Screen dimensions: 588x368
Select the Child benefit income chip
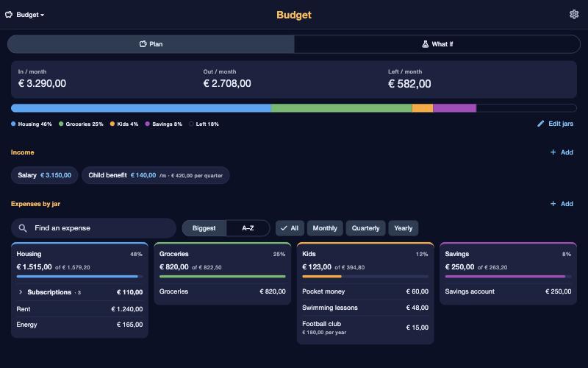tap(156, 175)
